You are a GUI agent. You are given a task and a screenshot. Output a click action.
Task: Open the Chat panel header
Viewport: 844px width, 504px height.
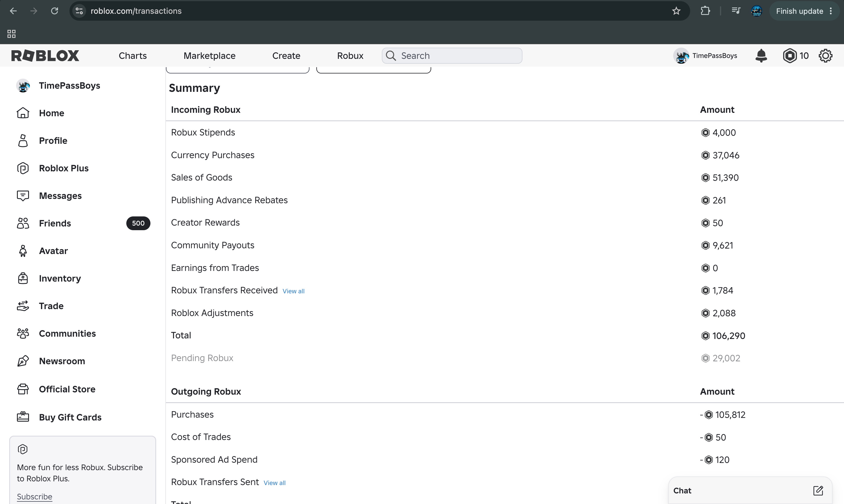pos(750,491)
